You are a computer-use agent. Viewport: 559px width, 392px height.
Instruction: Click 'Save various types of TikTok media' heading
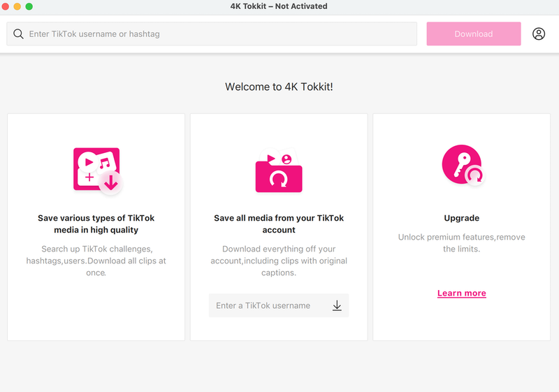tap(96, 224)
